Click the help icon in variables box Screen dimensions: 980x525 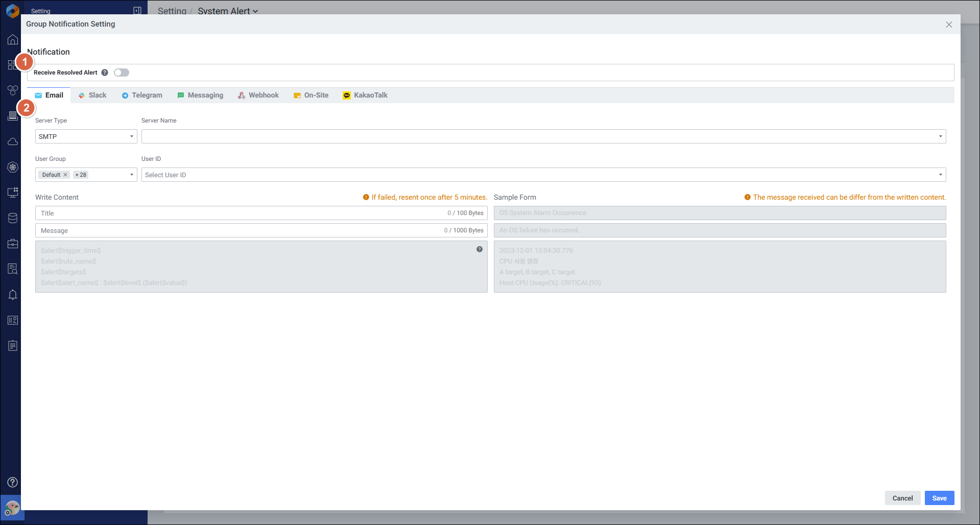tap(479, 249)
